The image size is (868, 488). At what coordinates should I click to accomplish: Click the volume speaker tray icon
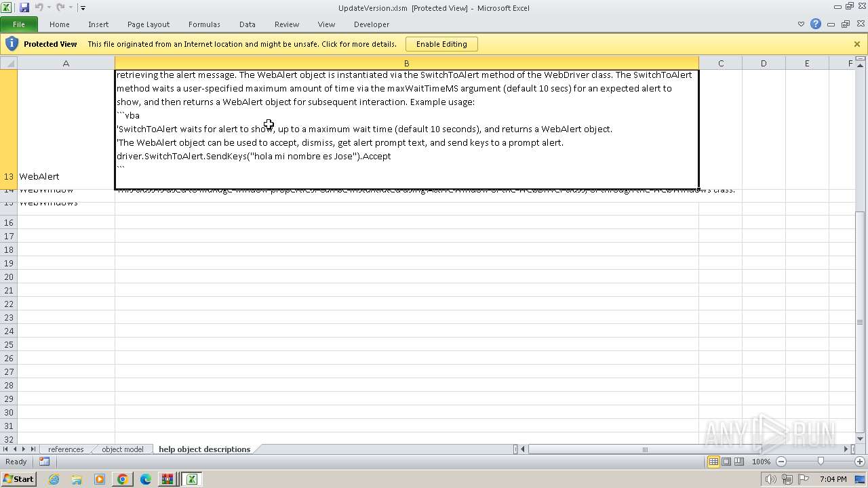[771, 479]
